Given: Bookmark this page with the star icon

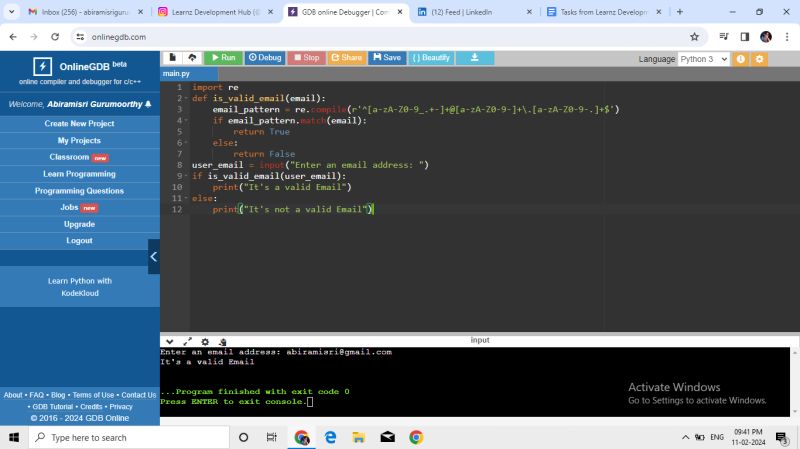Looking at the screenshot, I should [694, 36].
